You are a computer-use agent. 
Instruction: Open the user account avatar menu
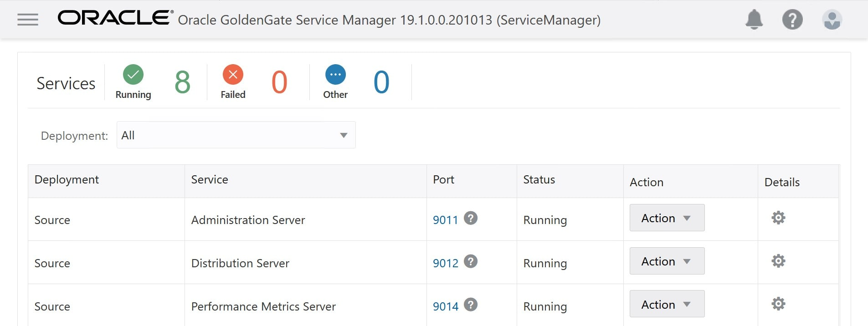tap(832, 20)
